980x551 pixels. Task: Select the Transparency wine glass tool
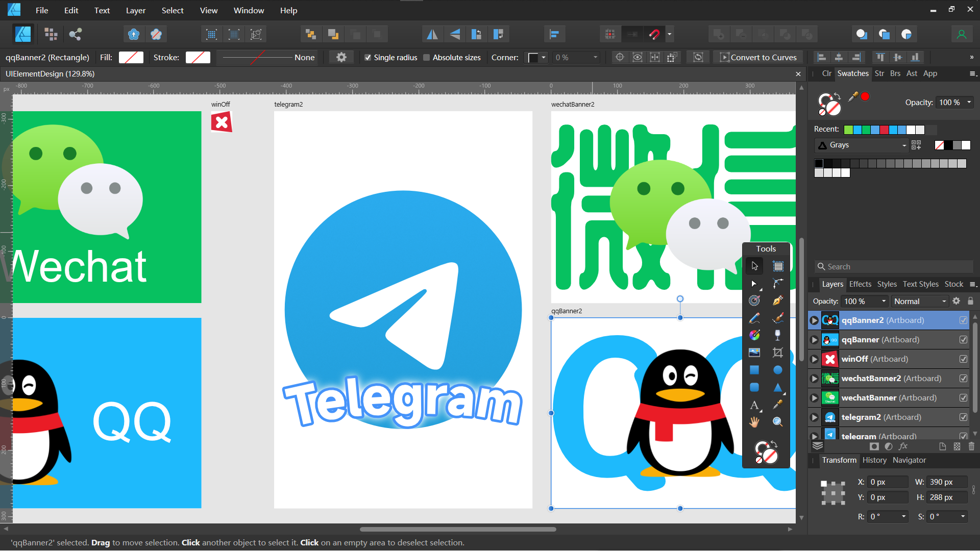coord(778,335)
